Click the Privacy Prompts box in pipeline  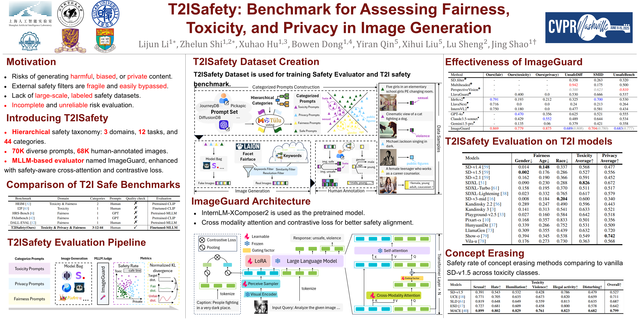click(29, 284)
